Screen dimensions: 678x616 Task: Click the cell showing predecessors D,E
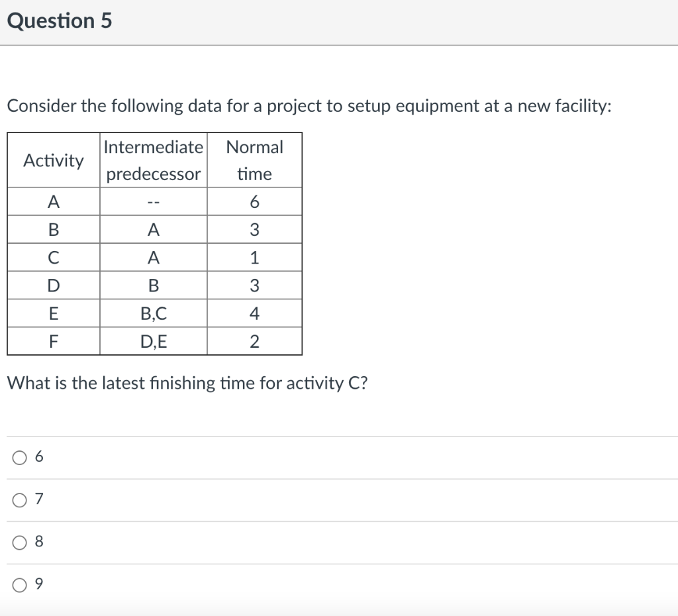pyautogui.click(x=153, y=340)
